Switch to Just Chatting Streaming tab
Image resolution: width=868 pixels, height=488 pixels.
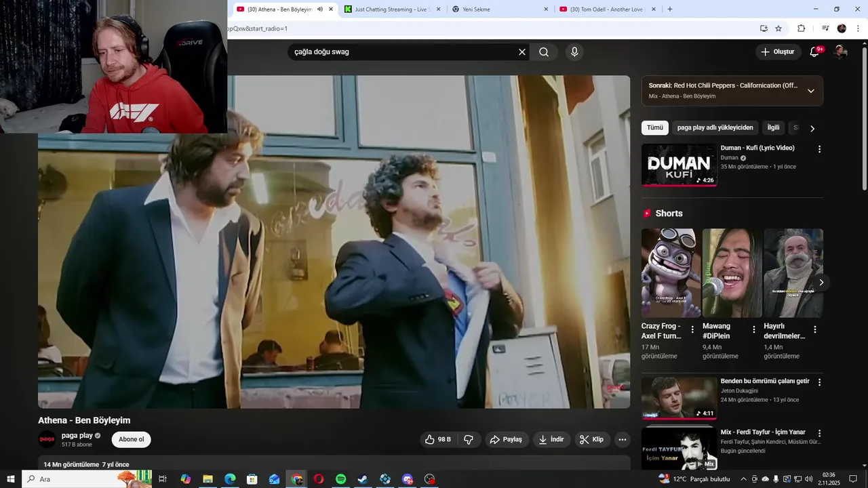(x=393, y=9)
